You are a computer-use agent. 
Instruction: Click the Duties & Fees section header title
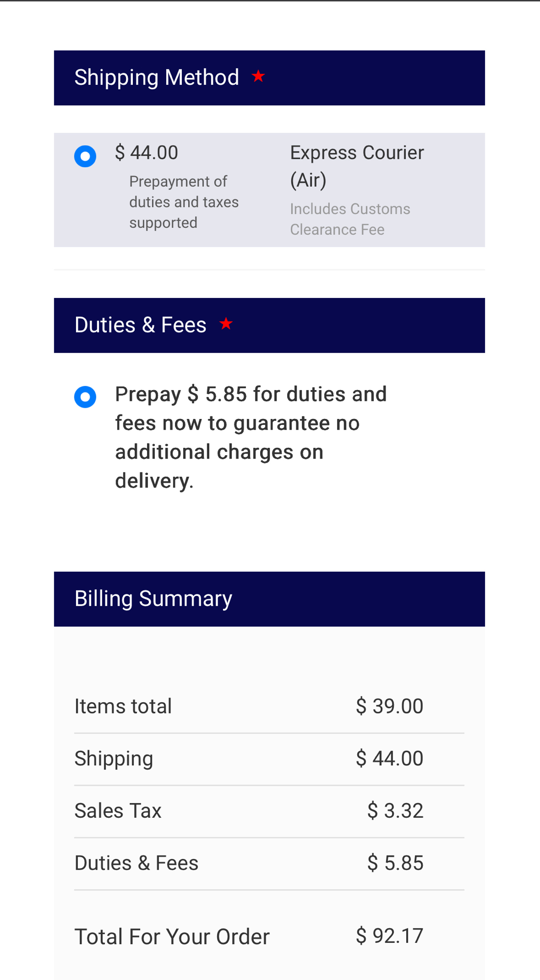(x=141, y=325)
